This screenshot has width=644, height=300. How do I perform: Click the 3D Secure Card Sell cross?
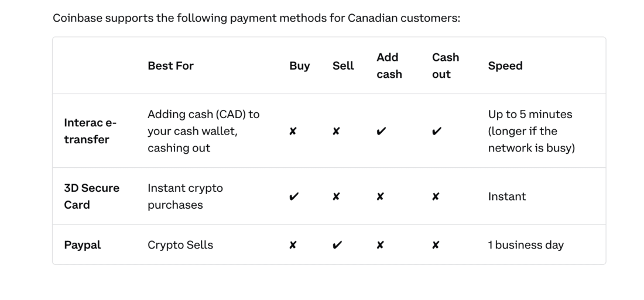[x=336, y=196]
